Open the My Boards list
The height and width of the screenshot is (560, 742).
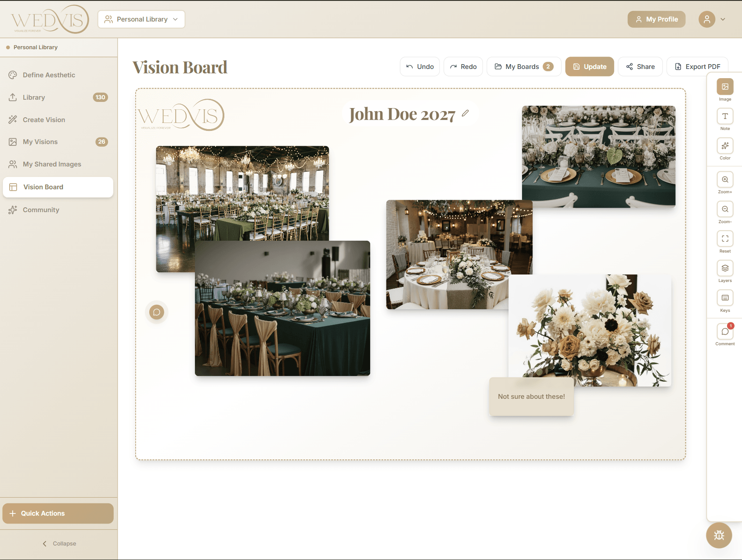[x=523, y=67]
